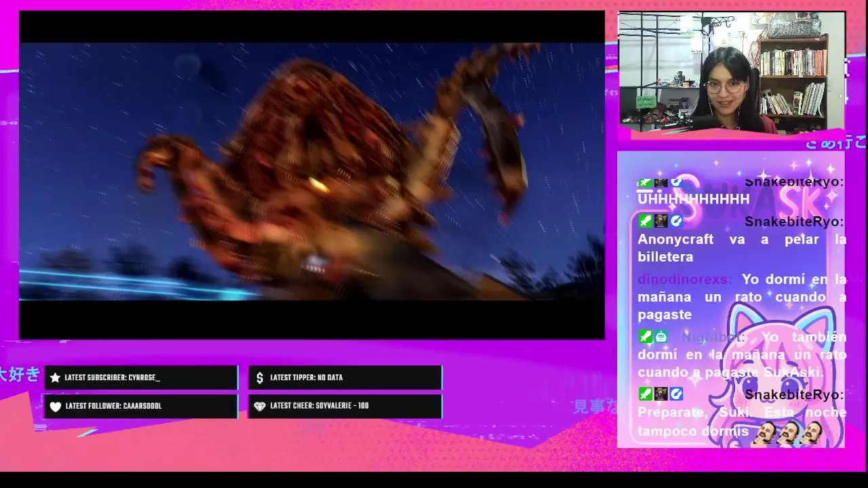Select the 'LATEST FOLLOWER: CAAARSOOOL' text
This screenshot has width=868, height=488.
[x=113, y=406]
